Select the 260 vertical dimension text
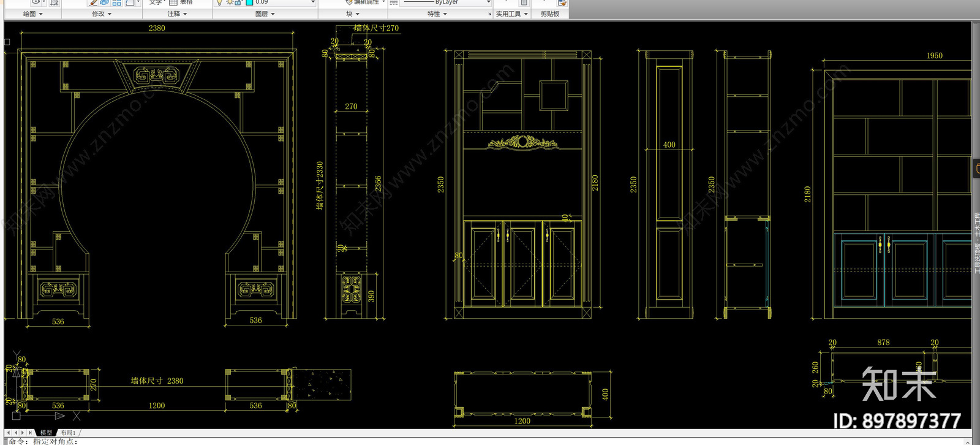 click(815, 367)
